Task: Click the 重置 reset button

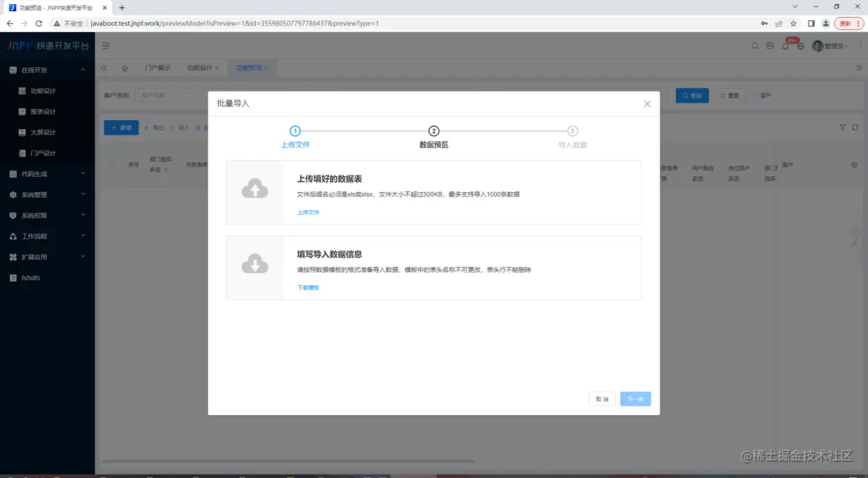Action: pos(730,96)
